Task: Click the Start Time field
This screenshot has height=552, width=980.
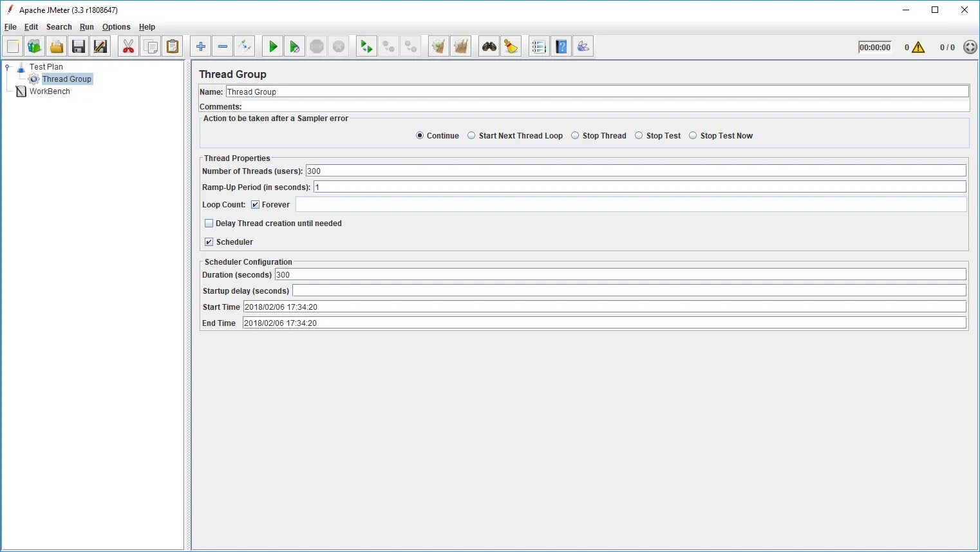Action: point(605,307)
